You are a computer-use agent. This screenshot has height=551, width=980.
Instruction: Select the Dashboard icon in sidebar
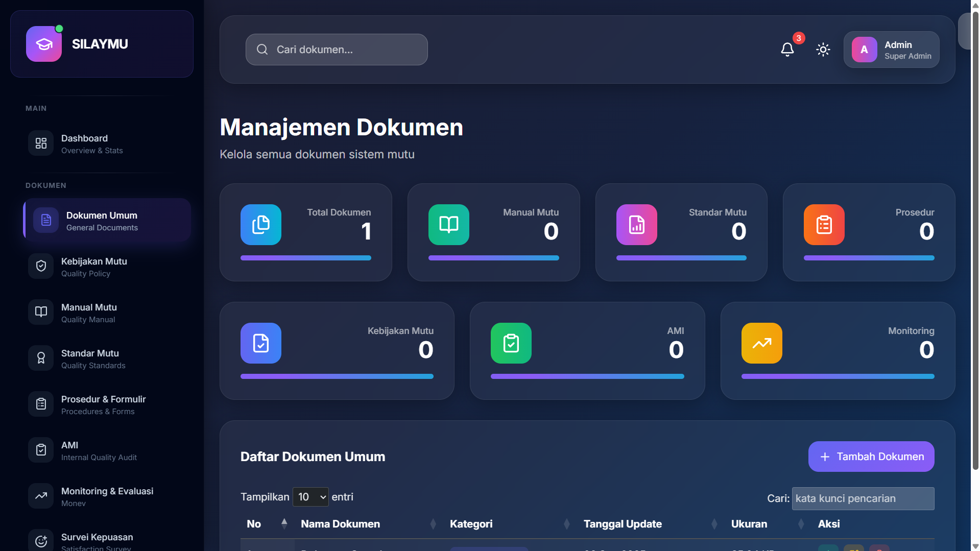tap(41, 143)
